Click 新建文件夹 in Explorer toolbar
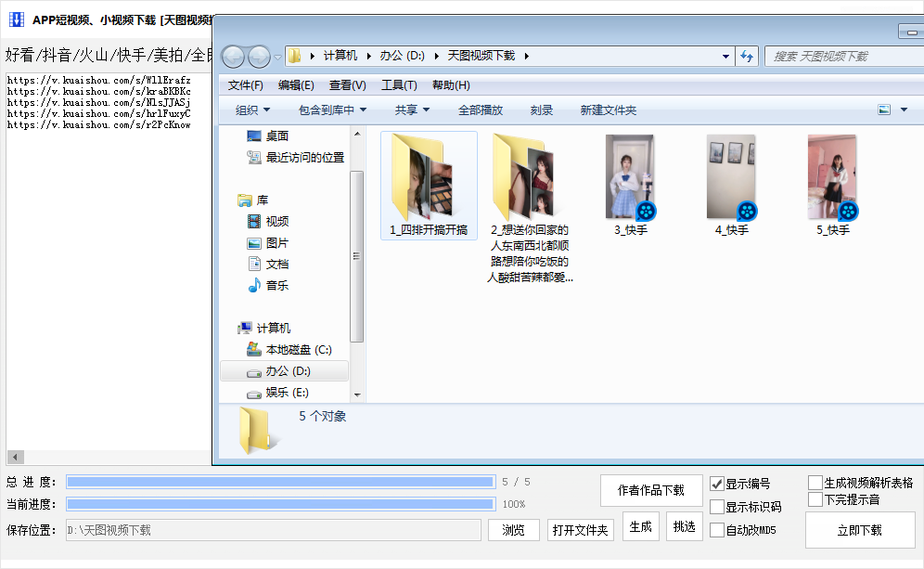This screenshot has width=924, height=569. point(609,110)
